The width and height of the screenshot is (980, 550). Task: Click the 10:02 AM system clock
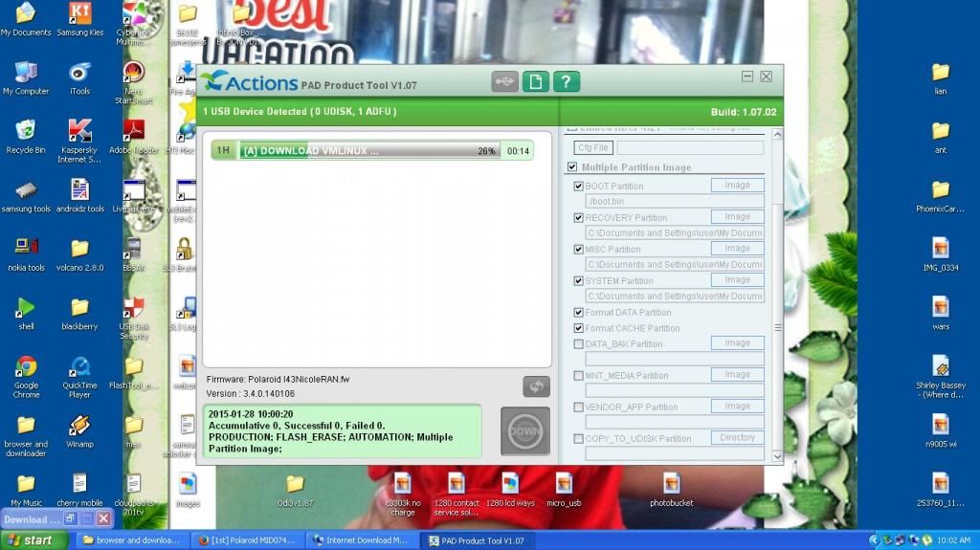tap(954, 540)
